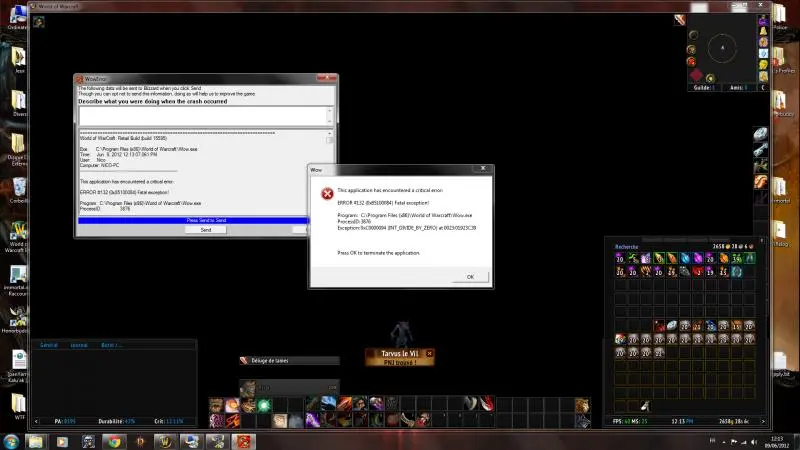Click the right arrow on bag info bar
This screenshot has width=800, height=450.
[763, 421]
